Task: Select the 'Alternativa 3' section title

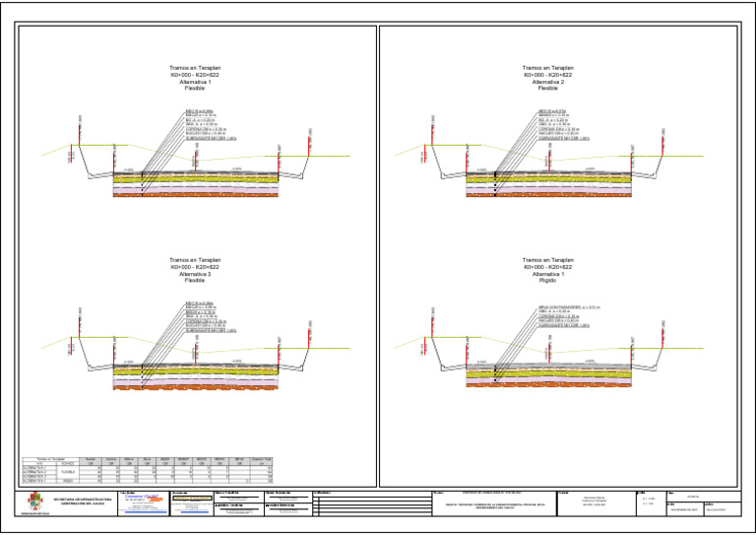Action: pos(195,274)
